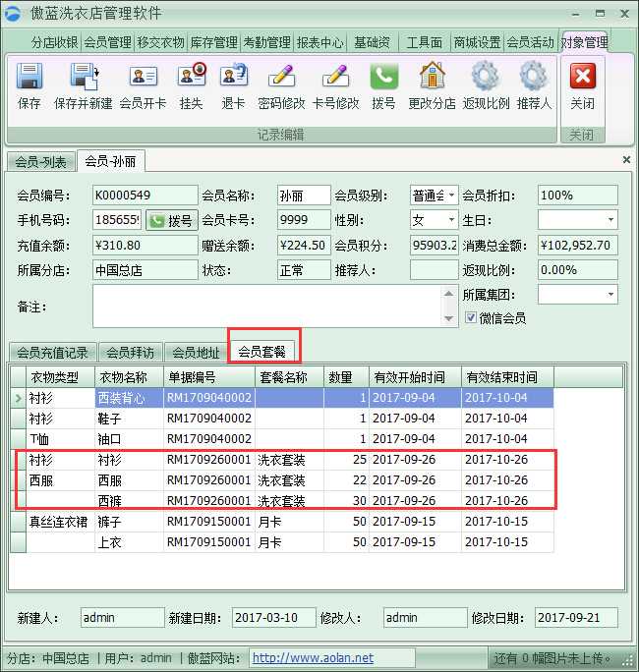
Task: Expand the 生日 birthday date dropdown
Action: point(610,220)
